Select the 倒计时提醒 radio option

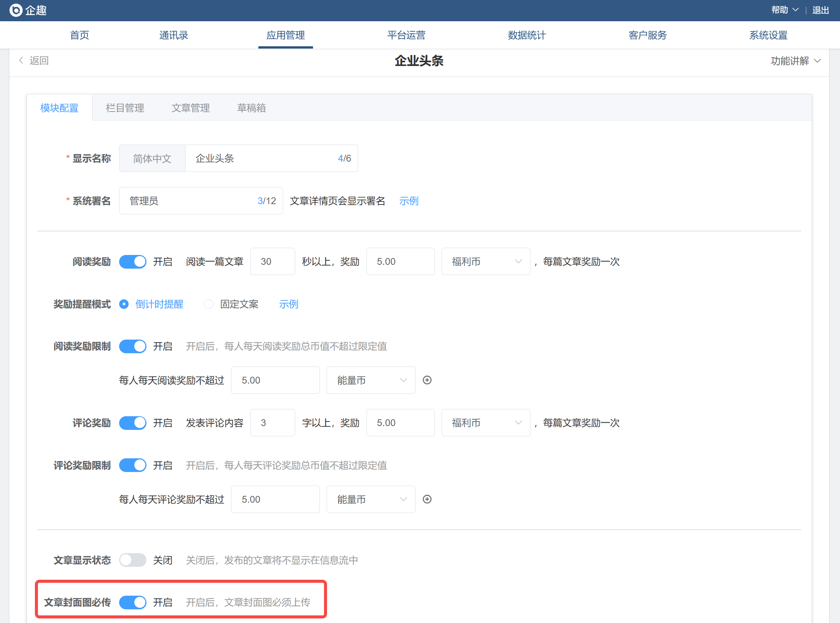pos(124,304)
